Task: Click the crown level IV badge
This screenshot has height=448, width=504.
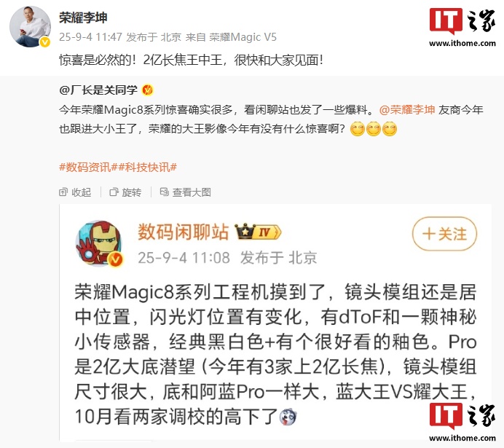Action: click(x=258, y=232)
